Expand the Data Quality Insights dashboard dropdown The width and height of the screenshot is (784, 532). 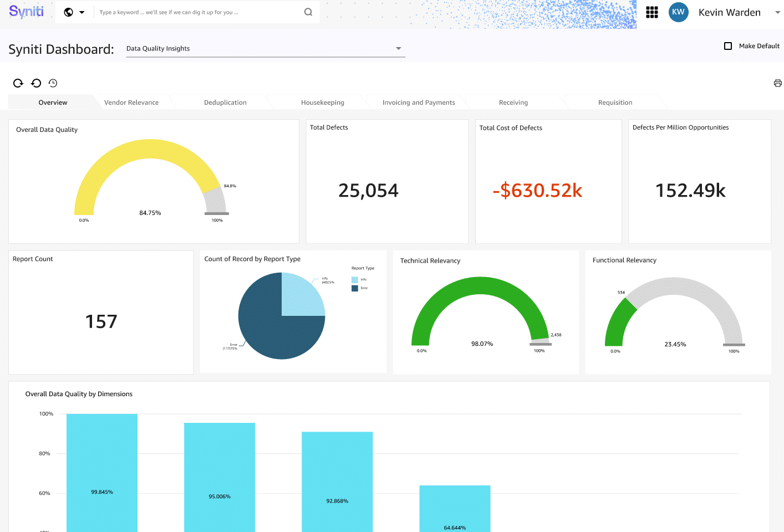pos(398,49)
